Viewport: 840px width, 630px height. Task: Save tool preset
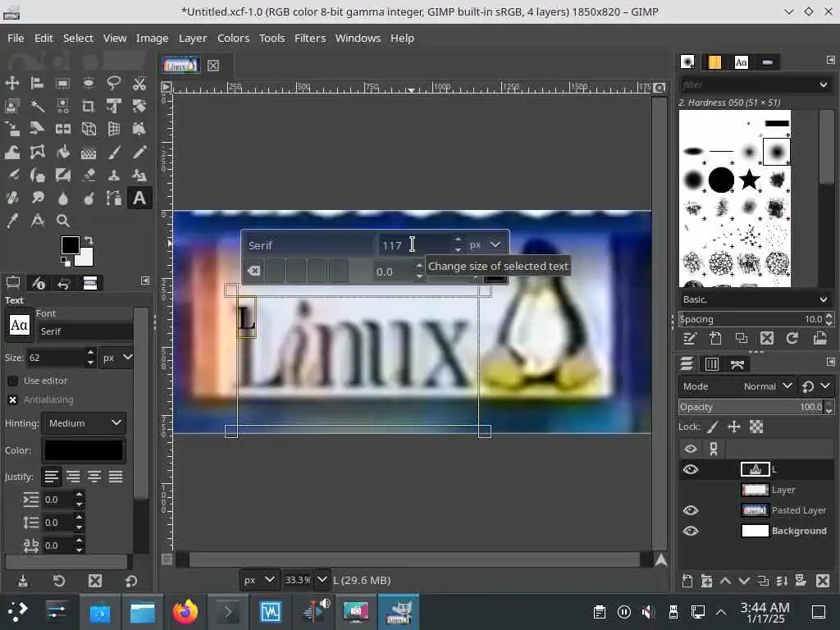point(22,581)
